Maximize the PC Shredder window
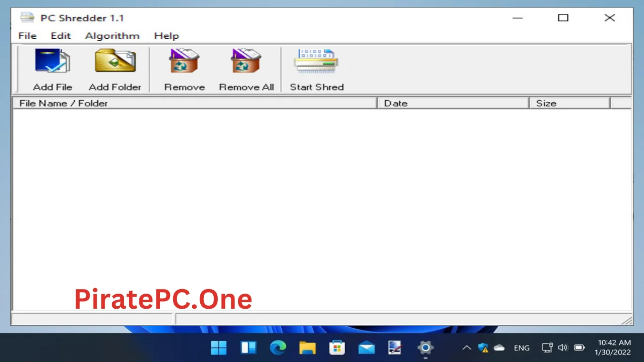 [x=563, y=18]
